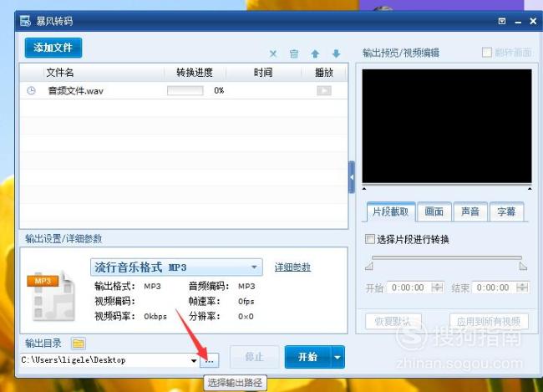
Task: Switch to the 片段截取 tab
Action: pyautogui.click(x=391, y=211)
